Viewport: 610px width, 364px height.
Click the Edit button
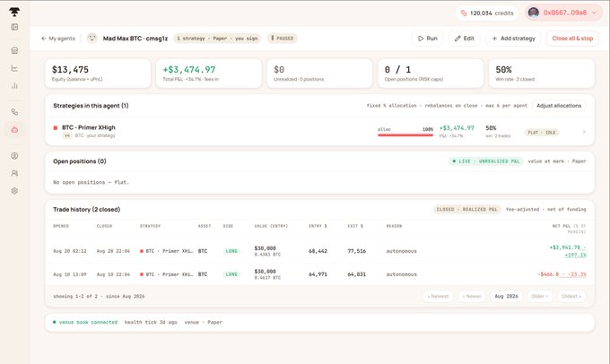tap(465, 39)
